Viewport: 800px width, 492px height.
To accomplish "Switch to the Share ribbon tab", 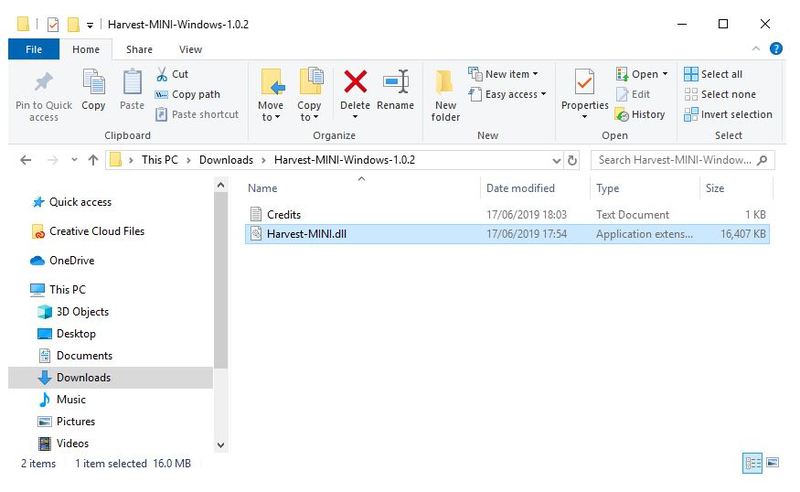I will [x=139, y=50].
